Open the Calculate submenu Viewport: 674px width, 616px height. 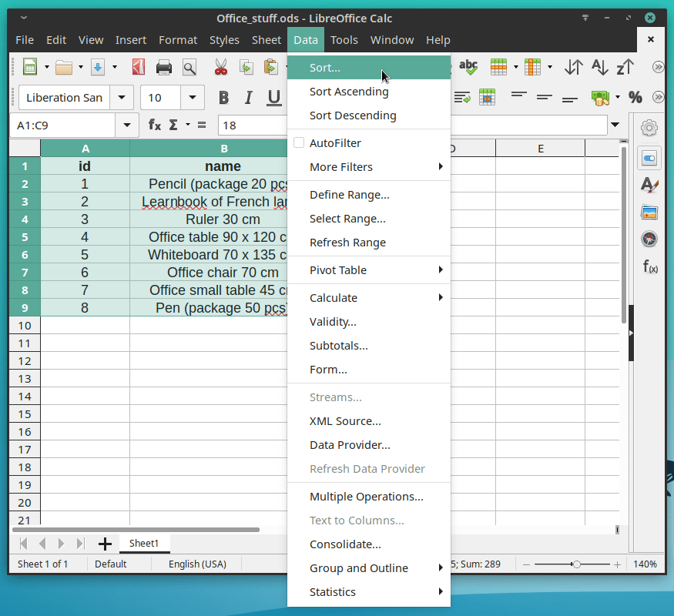[369, 298]
